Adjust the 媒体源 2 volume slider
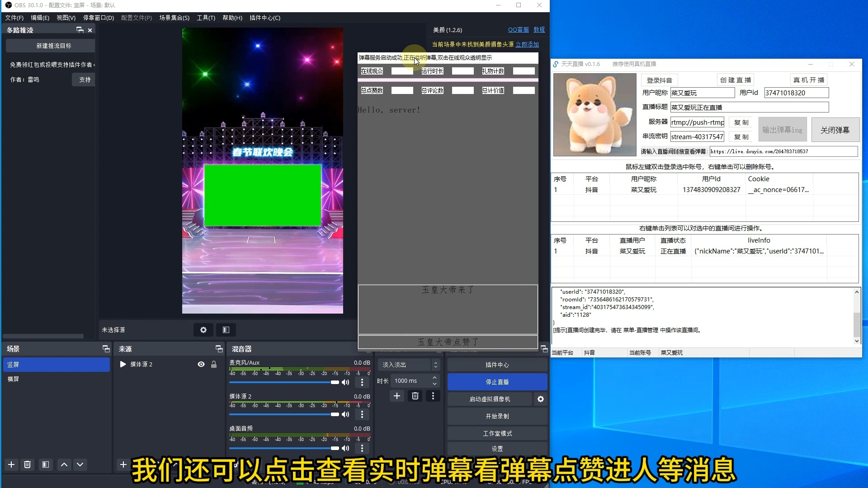Screen dimensions: 868x488 click(284, 414)
